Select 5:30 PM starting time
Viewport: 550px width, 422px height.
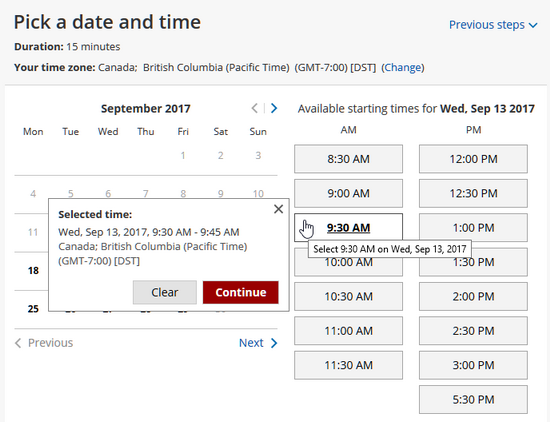coord(473,400)
